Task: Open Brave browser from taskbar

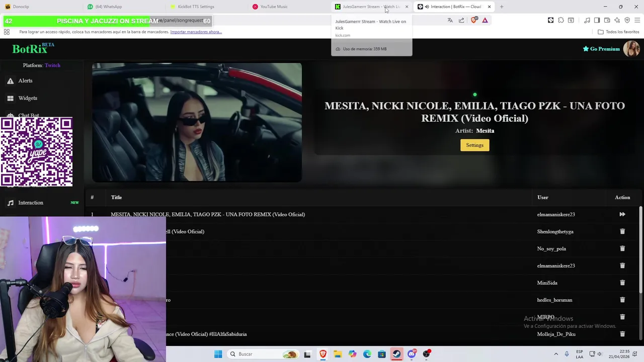Action: (x=323, y=354)
